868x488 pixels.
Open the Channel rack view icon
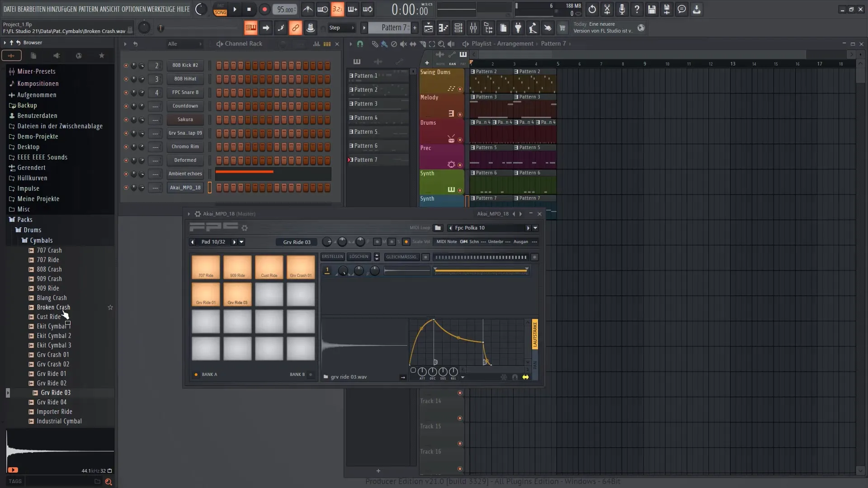(458, 28)
